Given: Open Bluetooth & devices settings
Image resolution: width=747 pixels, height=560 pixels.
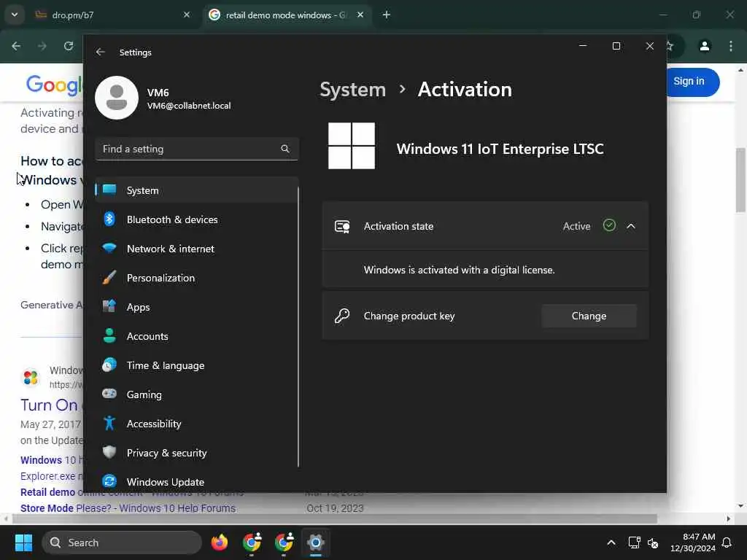Looking at the screenshot, I should [x=197, y=219].
